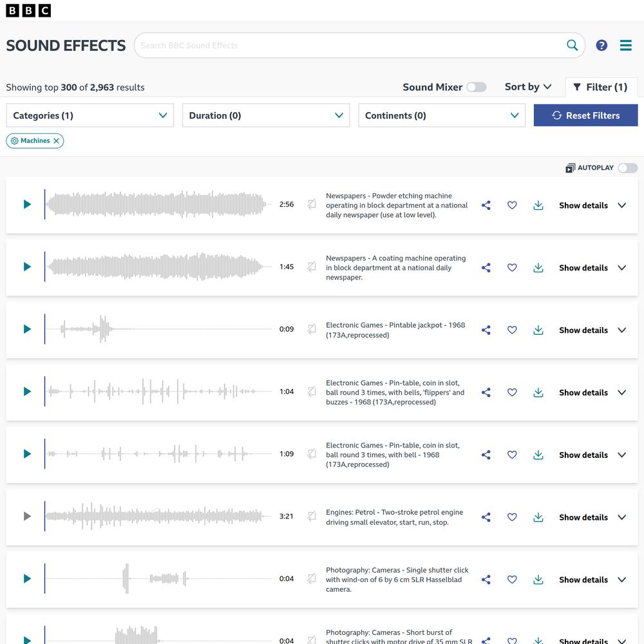Favourite the Pin-table bells and flippers sound
The width and height of the screenshot is (644, 644).
click(512, 393)
